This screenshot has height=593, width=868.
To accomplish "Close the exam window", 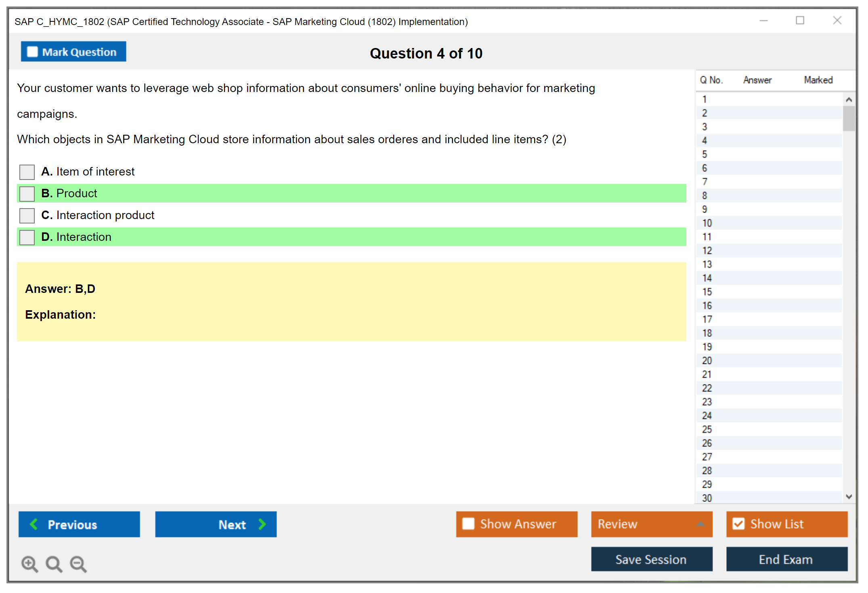I will pos(837,21).
